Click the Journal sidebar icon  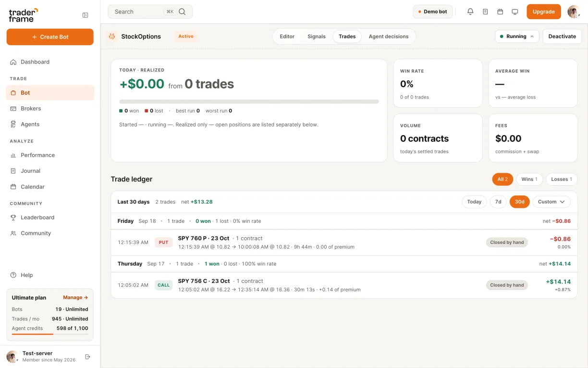13,171
